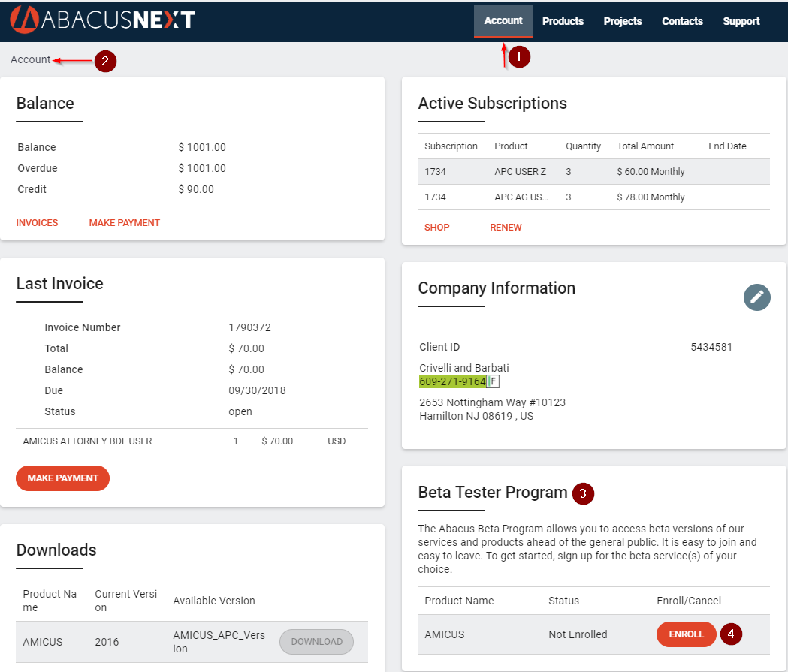Screen dimensions: 788x672
Task: Open the Support menu
Action: [x=741, y=21]
